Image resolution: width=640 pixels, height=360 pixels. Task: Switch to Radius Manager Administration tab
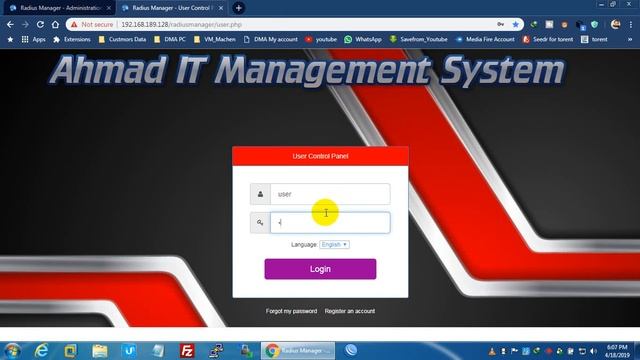pyautogui.click(x=60, y=8)
